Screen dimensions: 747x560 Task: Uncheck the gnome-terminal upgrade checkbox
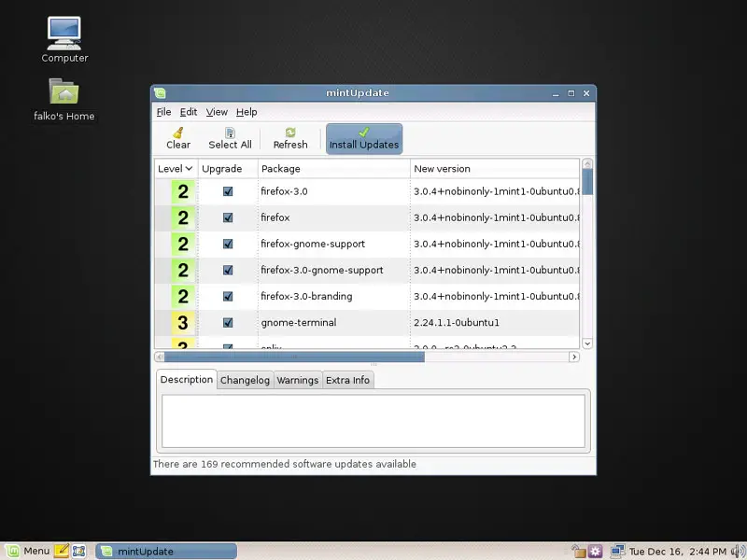(x=228, y=322)
